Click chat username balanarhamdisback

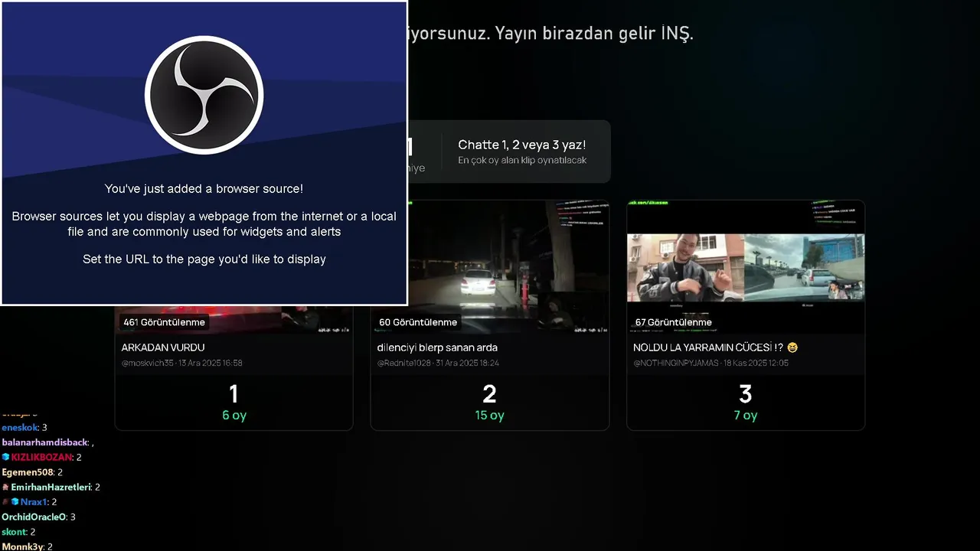pos(45,442)
